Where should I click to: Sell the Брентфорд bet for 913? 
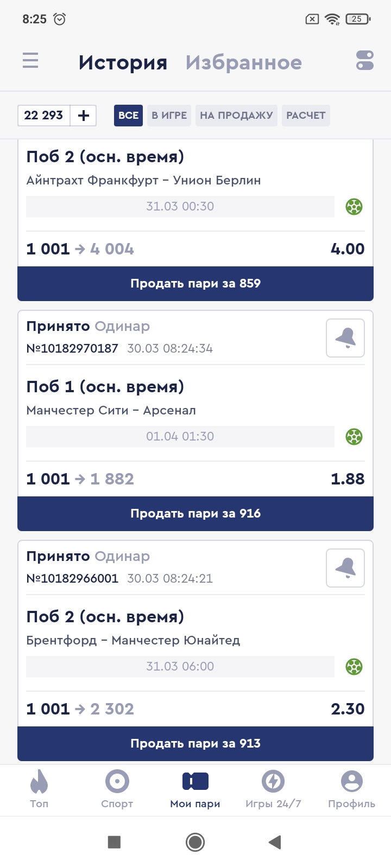pos(195,743)
